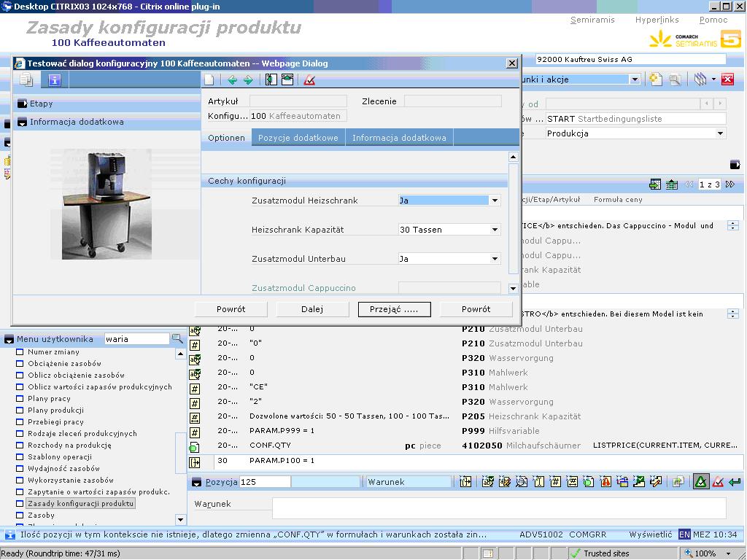Click the user menu search field 'waria'

point(136,338)
